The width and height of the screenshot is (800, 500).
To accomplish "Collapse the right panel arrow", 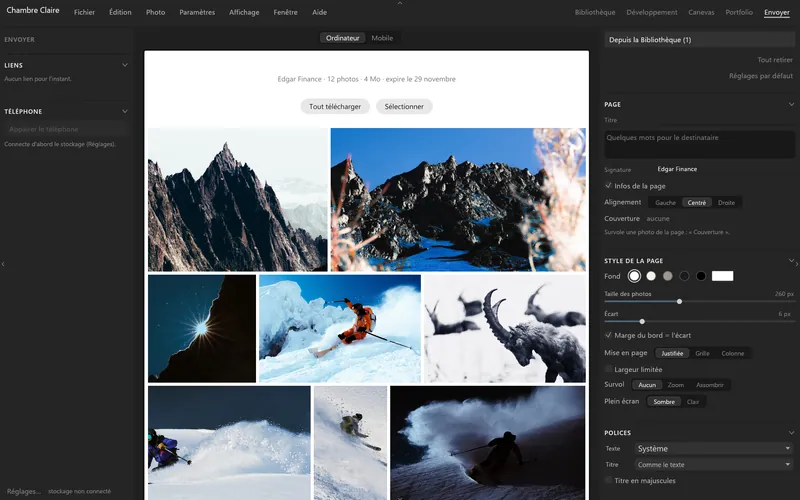I will click(797, 264).
